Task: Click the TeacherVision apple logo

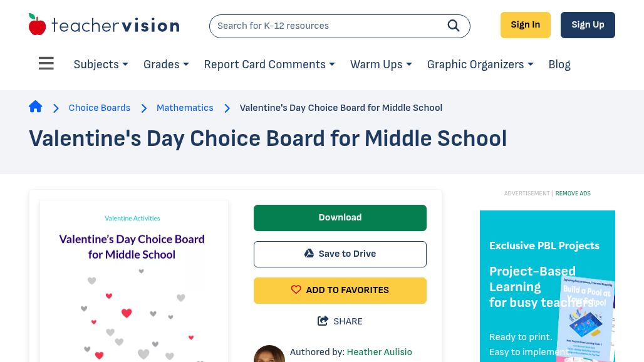Action: point(37,24)
